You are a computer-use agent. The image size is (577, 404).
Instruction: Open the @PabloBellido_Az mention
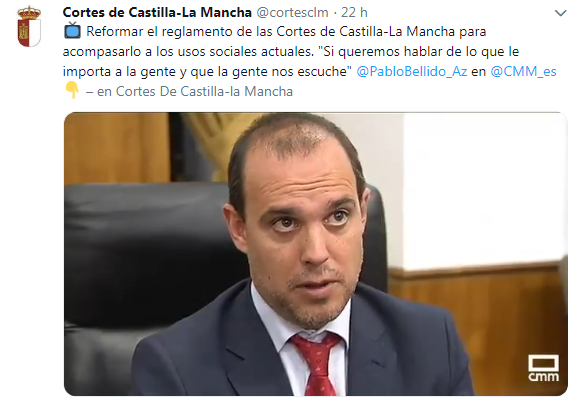click(412, 71)
